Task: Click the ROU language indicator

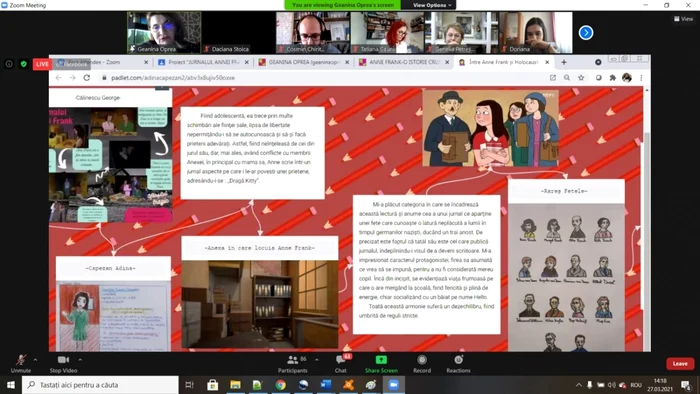Action: (636, 385)
